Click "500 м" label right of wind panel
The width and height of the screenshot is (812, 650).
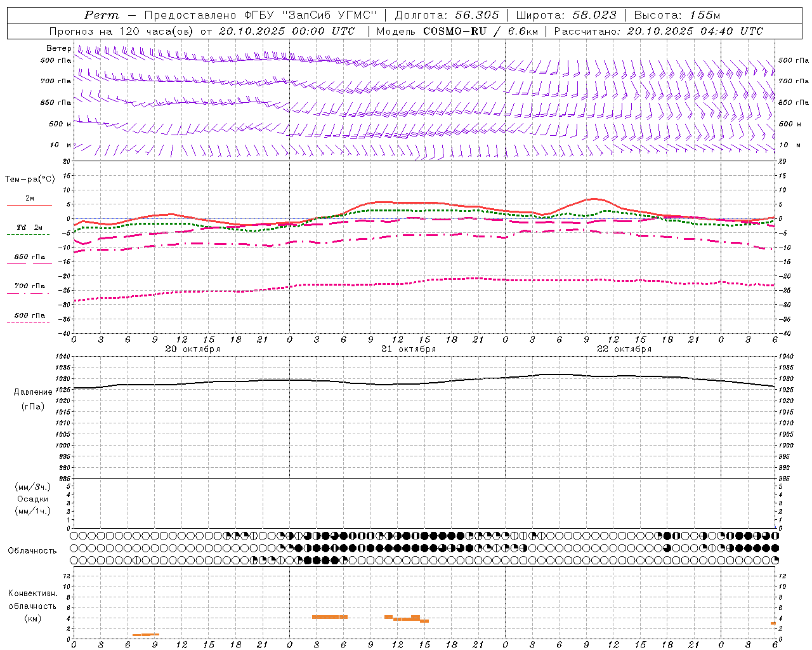pos(790,124)
